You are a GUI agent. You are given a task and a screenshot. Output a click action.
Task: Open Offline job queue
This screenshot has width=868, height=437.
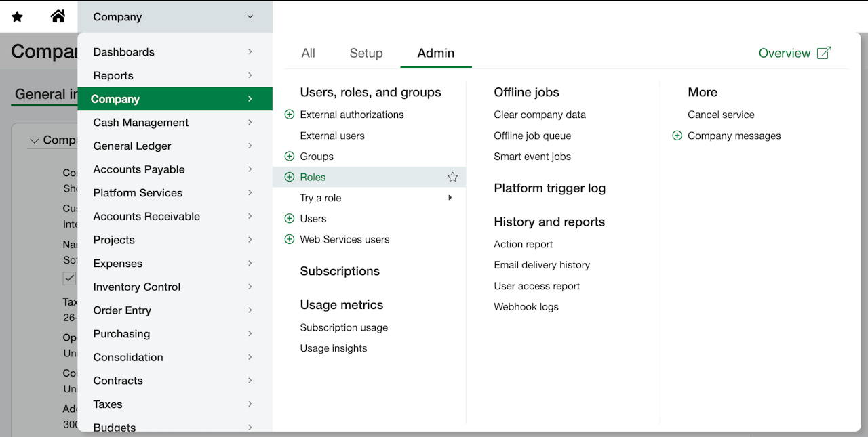tap(532, 136)
